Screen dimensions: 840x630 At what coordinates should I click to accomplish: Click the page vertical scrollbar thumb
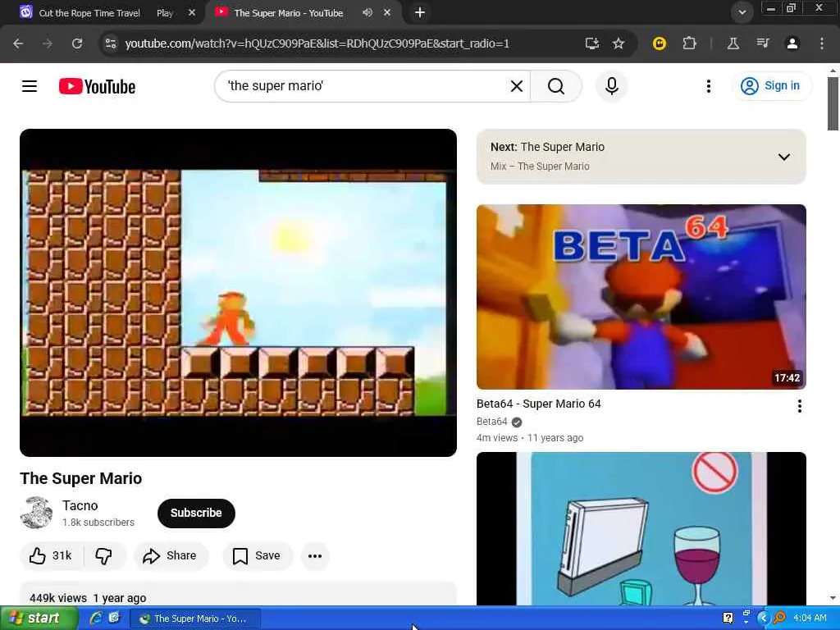pyautogui.click(x=833, y=103)
